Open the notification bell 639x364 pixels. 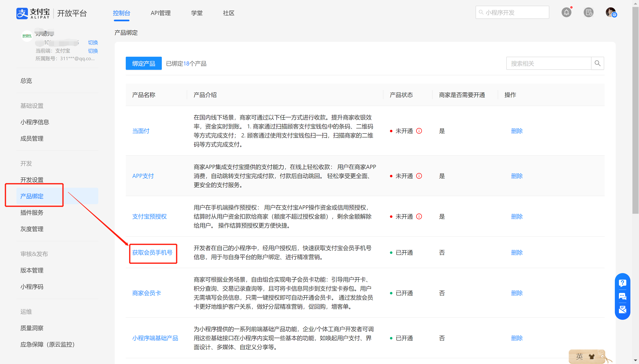[x=566, y=12]
